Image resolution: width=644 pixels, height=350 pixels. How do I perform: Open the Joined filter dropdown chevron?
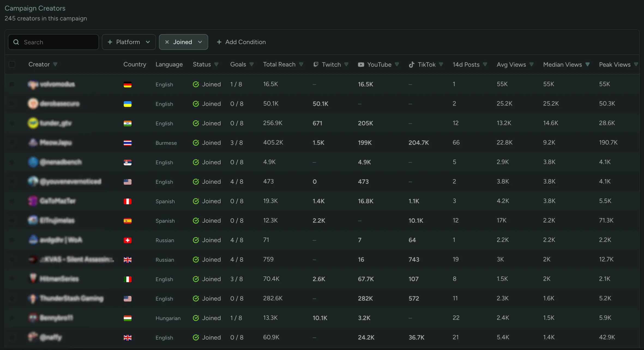200,42
